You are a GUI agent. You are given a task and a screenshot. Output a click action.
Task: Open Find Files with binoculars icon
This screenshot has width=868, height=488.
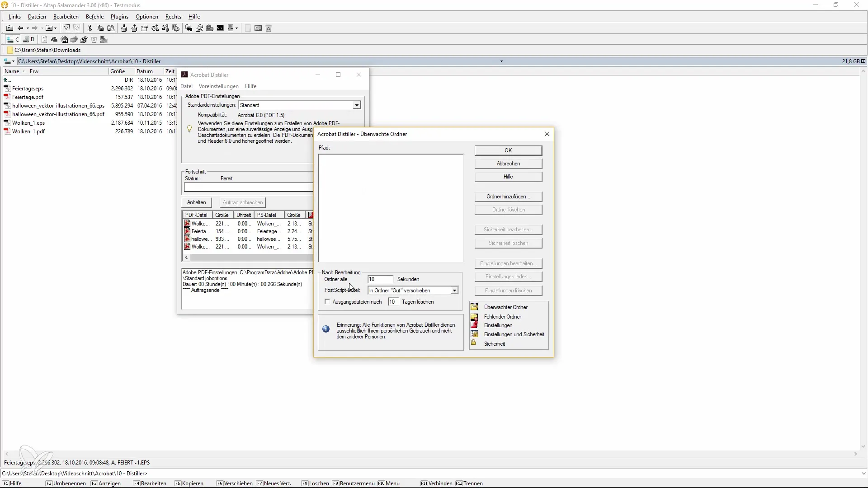[189, 28]
